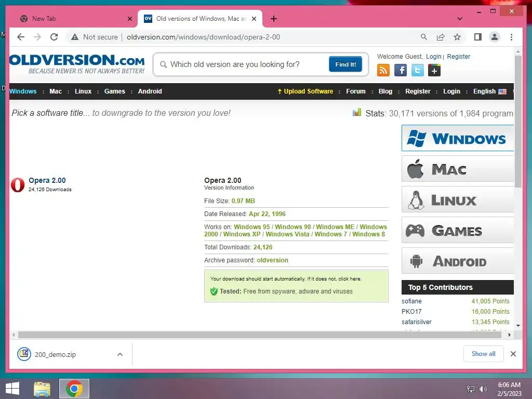Select the Old versions of Windows tab
Image resolution: width=532 pixels, height=399 pixels.
click(x=200, y=19)
